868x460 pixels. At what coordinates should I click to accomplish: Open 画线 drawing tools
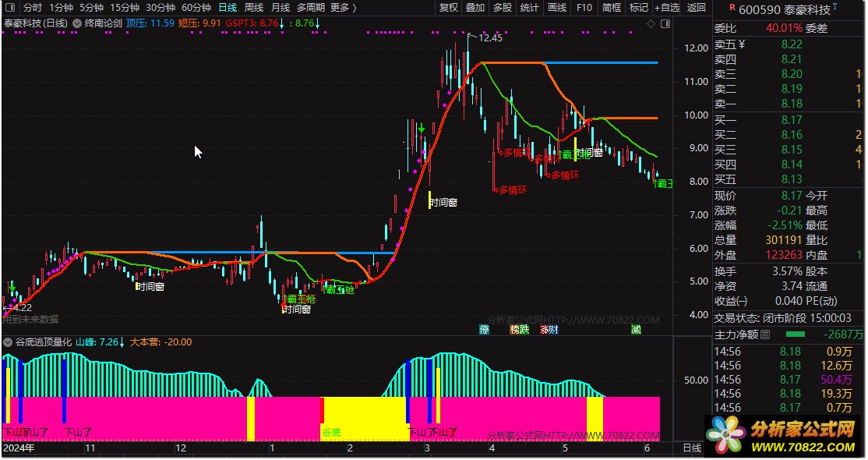[x=557, y=8]
